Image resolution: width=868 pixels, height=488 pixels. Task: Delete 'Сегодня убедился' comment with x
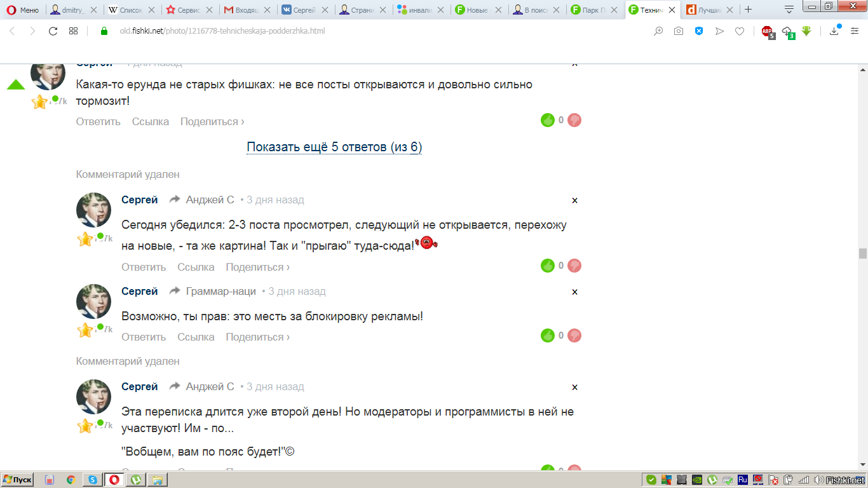575,200
